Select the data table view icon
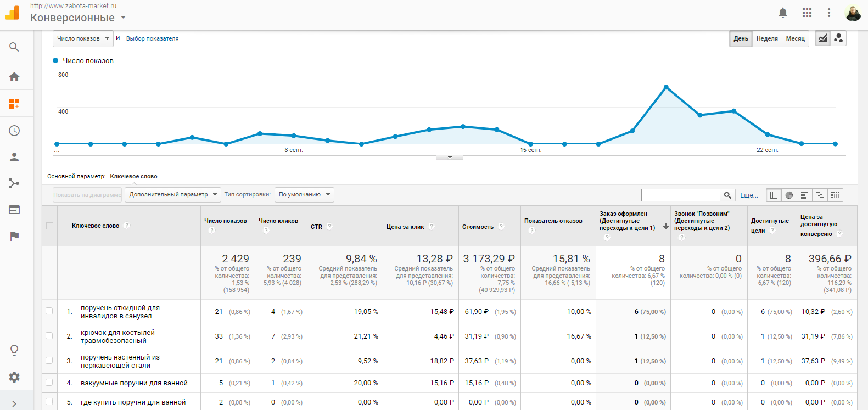868x410 pixels. (x=774, y=195)
